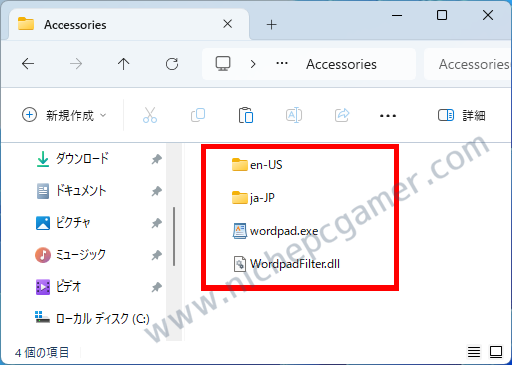Viewport: 512px width, 365px height.
Task: Click the PC monitor icon in address bar
Action: click(x=223, y=63)
